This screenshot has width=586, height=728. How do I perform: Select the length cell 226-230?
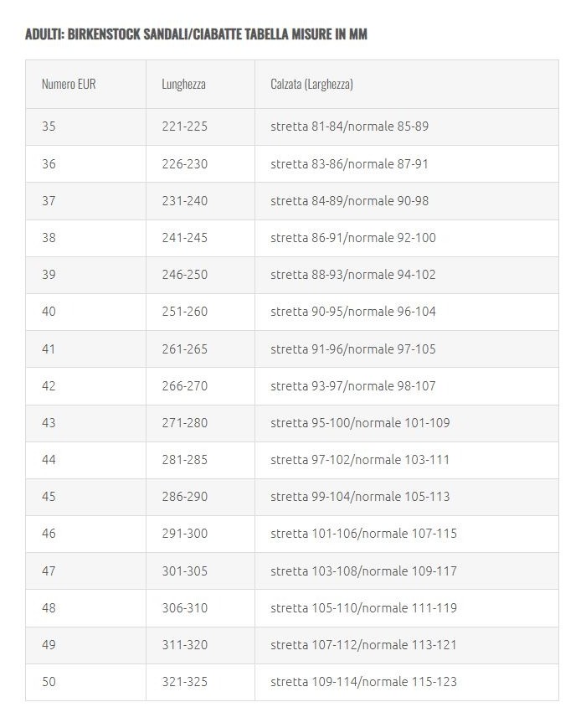click(184, 163)
